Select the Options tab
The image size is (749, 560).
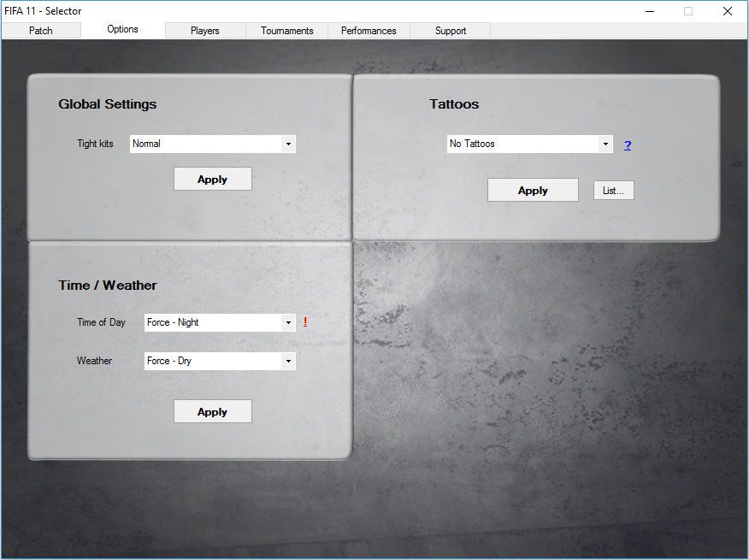point(122,29)
